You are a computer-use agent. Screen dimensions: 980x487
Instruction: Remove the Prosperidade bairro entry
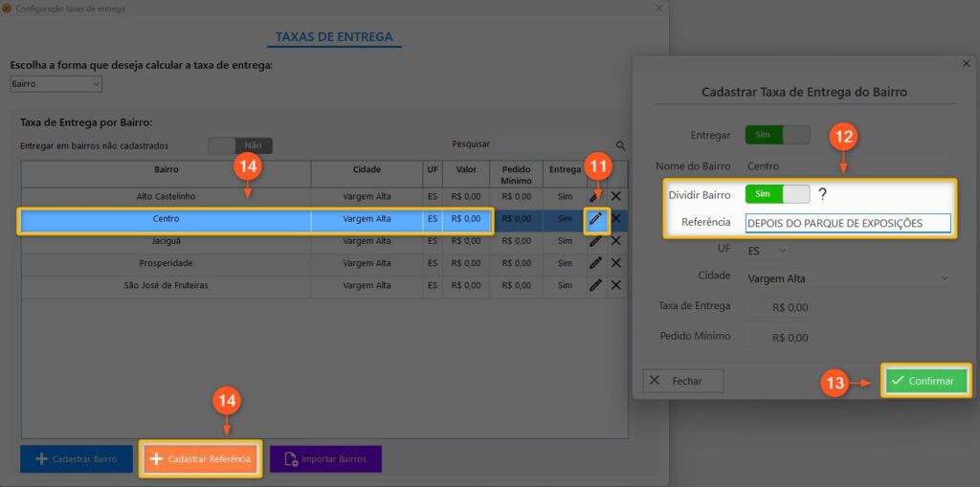point(616,263)
